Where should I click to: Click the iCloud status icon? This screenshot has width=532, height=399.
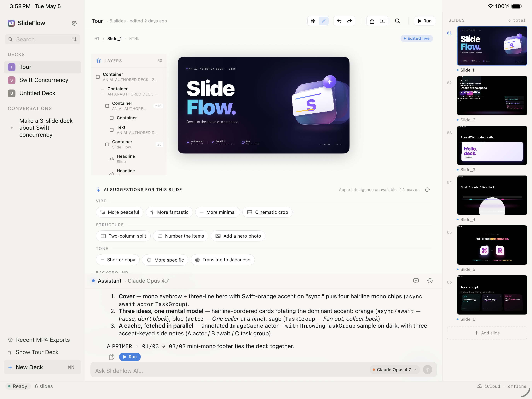tap(479, 386)
